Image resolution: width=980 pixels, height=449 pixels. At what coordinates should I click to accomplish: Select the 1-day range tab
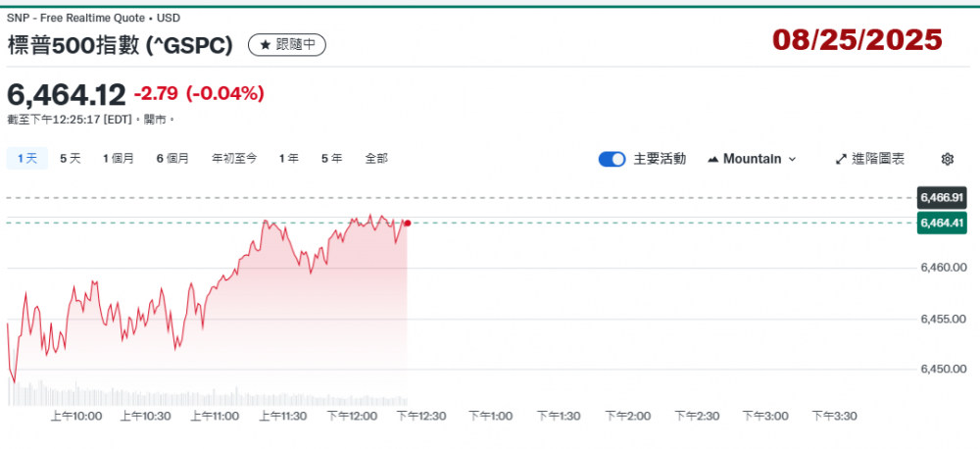coord(25,158)
